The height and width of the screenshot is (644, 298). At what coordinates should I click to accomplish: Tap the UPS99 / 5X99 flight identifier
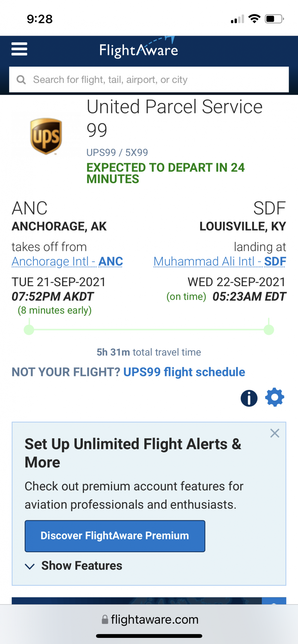[x=117, y=152]
